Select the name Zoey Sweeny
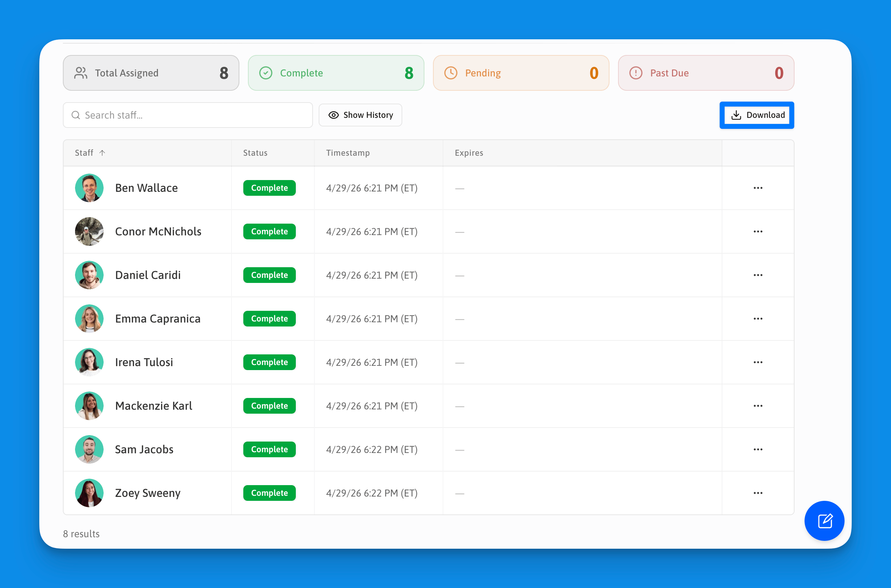This screenshot has height=588, width=891. 148,493
